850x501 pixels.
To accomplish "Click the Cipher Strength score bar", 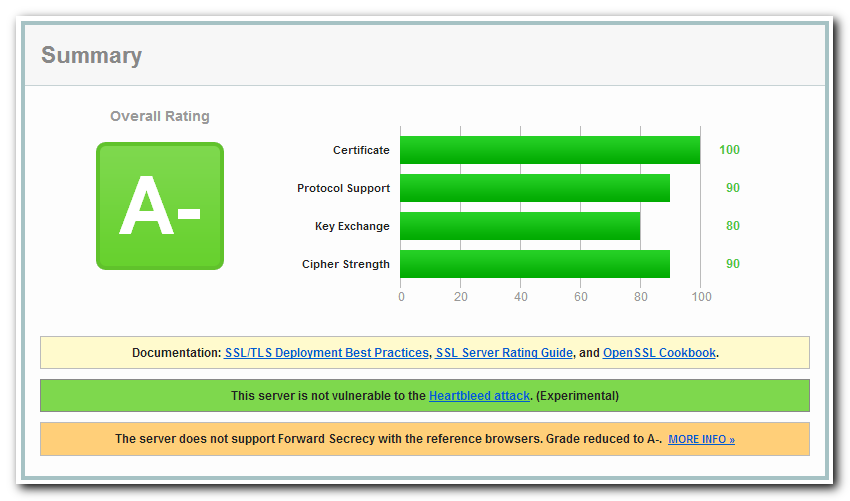I will (535, 264).
